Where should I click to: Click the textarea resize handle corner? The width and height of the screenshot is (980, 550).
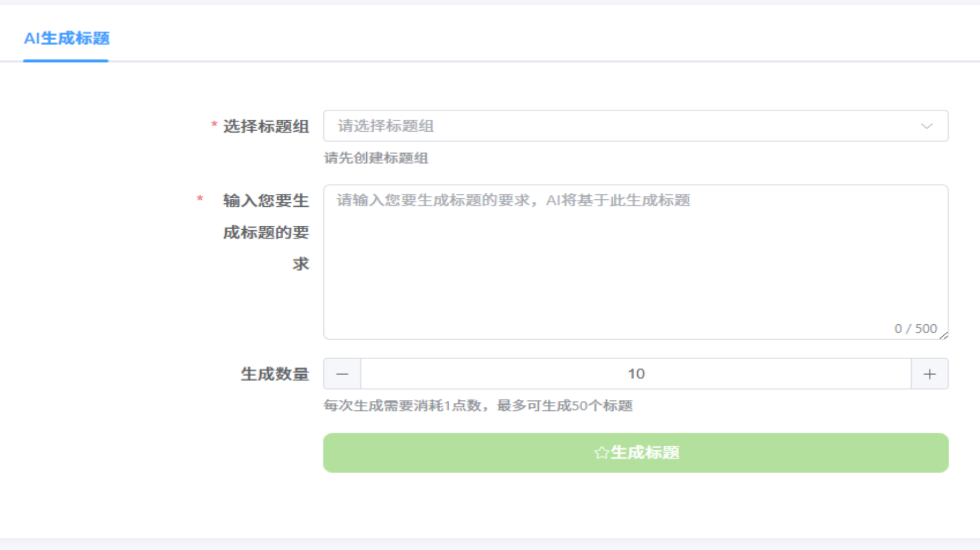(x=943, y=335)
